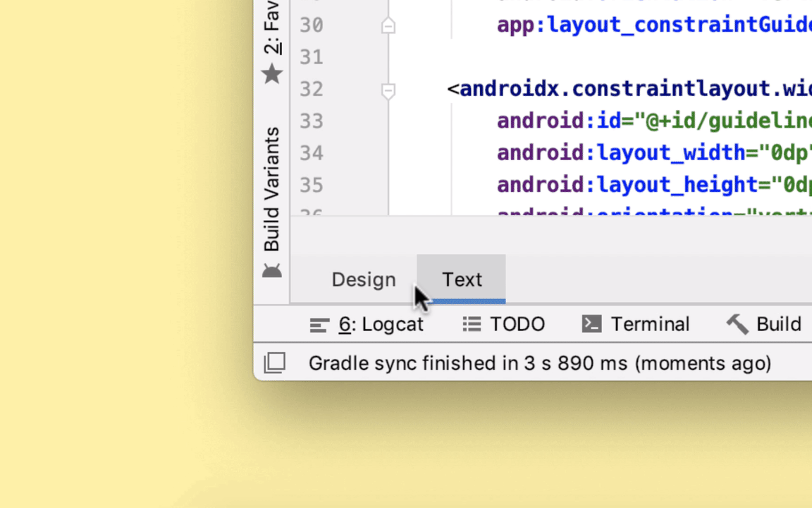Collapse the constraintlayout widget block
The width and height of the screenshot is (812, 508).
pyautogui.click(x=388, y=90)
